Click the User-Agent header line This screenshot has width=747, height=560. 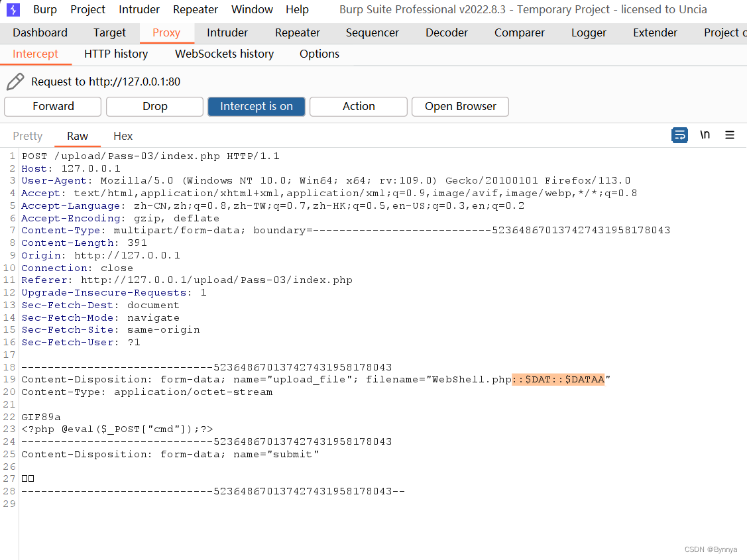(326, 180)
